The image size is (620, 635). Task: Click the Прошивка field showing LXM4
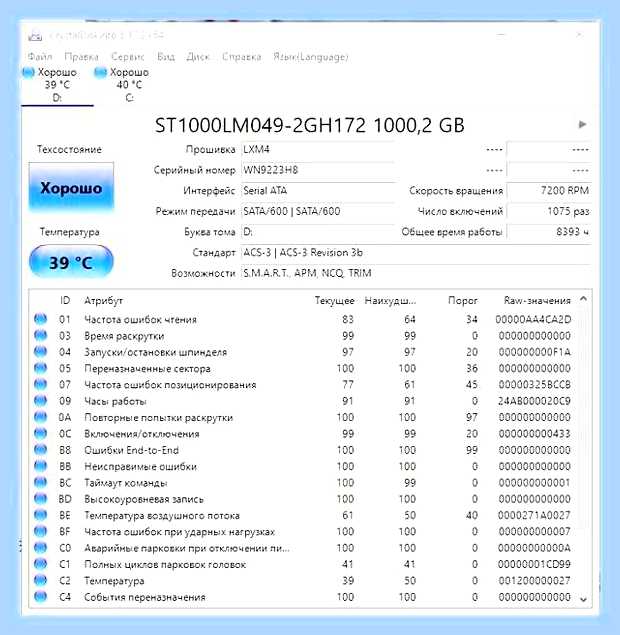(317, 149)
